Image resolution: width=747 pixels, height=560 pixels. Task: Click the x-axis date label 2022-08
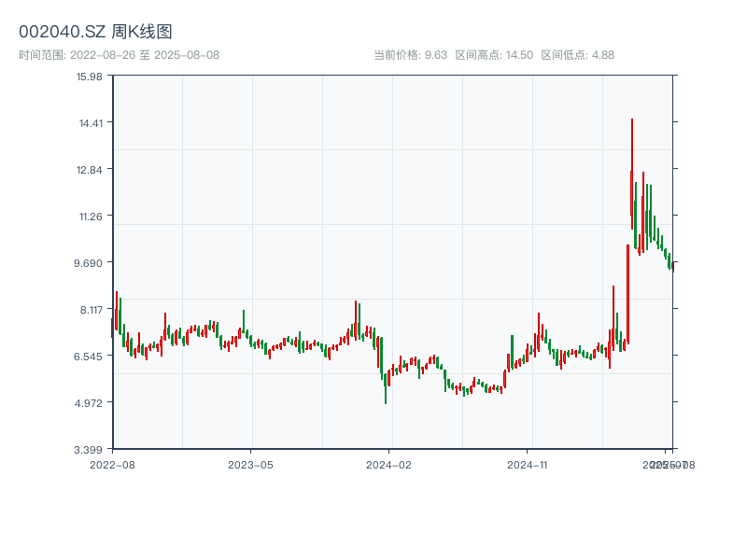(x=112, y=465)
